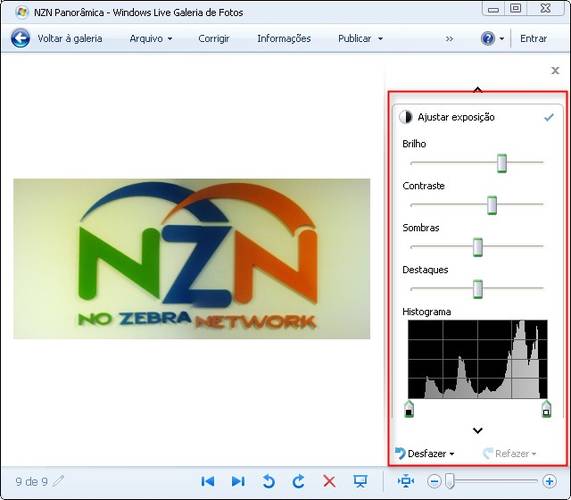Rotate the photo counterclockwise
Image resolution: width=571 pixels, height=500 pixels.
268,481
